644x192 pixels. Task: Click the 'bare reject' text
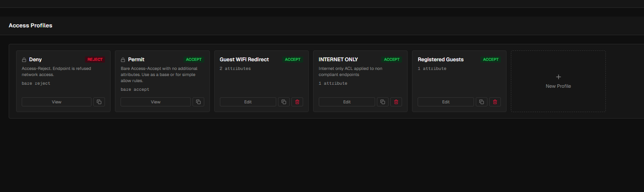(36, 83)
